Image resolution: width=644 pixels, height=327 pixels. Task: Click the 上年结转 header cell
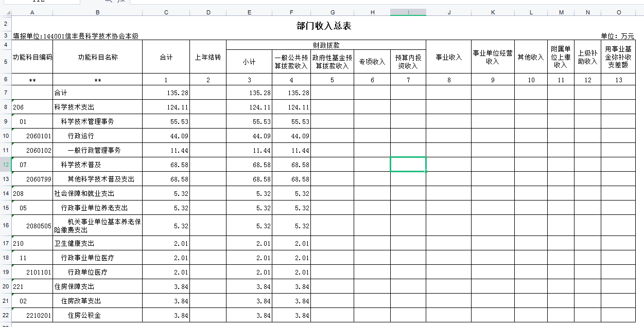(207, 58)
